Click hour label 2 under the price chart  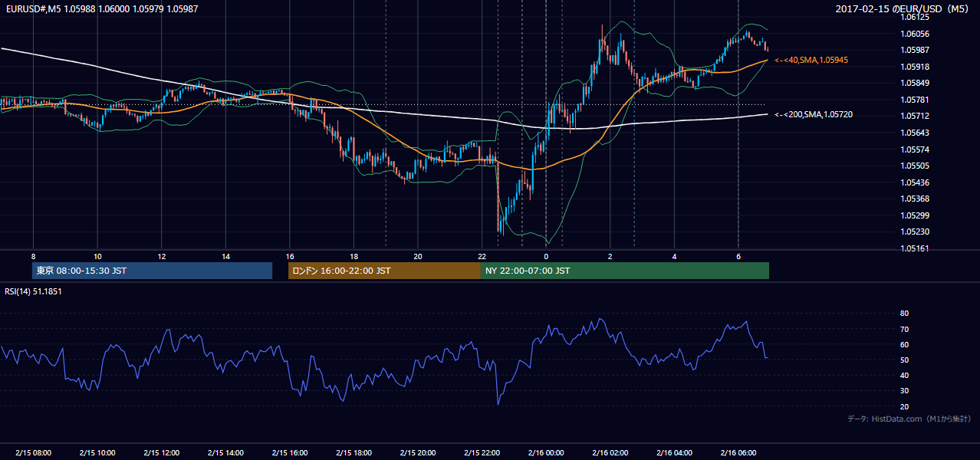coord(610,256)
